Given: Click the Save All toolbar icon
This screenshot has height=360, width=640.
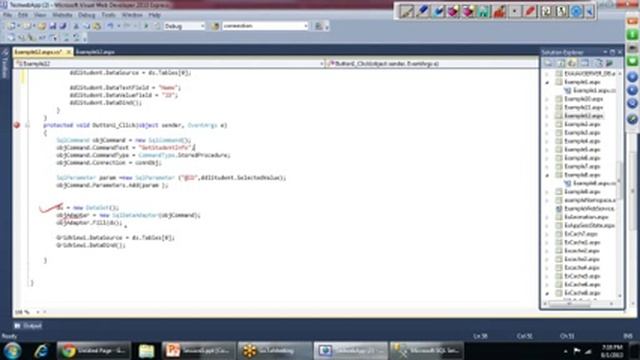Looking at the screenshot, I should [62, 26].
